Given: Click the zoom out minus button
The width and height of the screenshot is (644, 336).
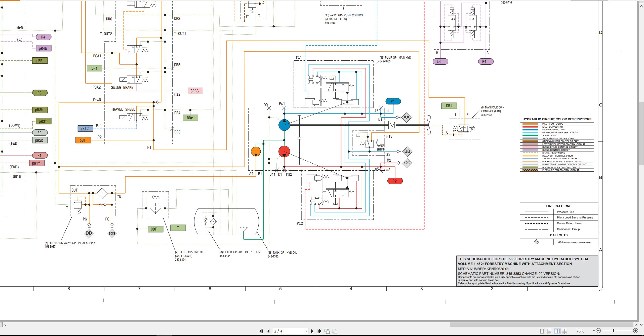Looking at the screenshot, I should [x=598, y=331].
